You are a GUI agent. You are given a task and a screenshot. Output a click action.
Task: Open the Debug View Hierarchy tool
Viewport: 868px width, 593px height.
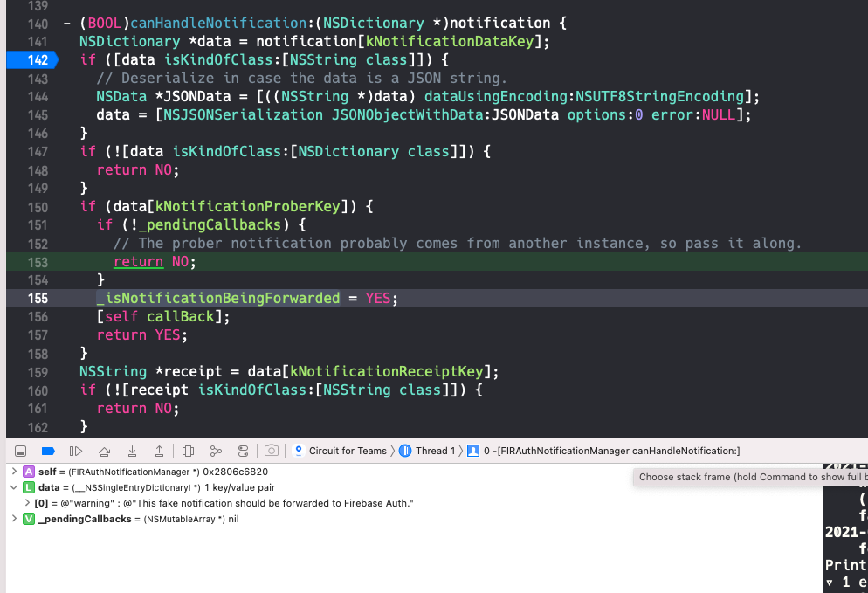click(x=188, y=450)
